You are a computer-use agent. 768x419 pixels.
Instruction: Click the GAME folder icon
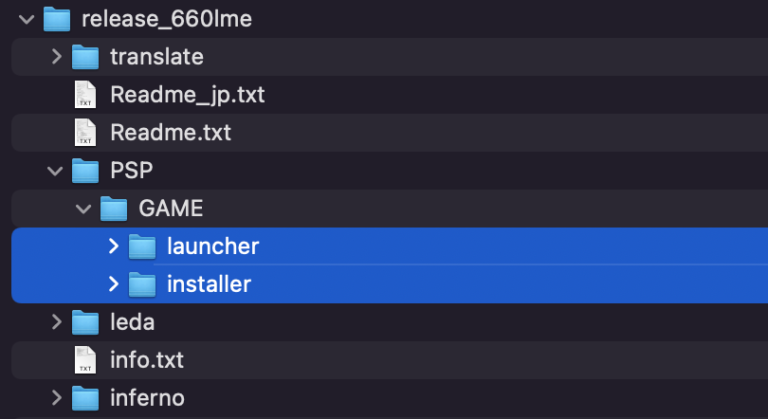coord(114,208)
